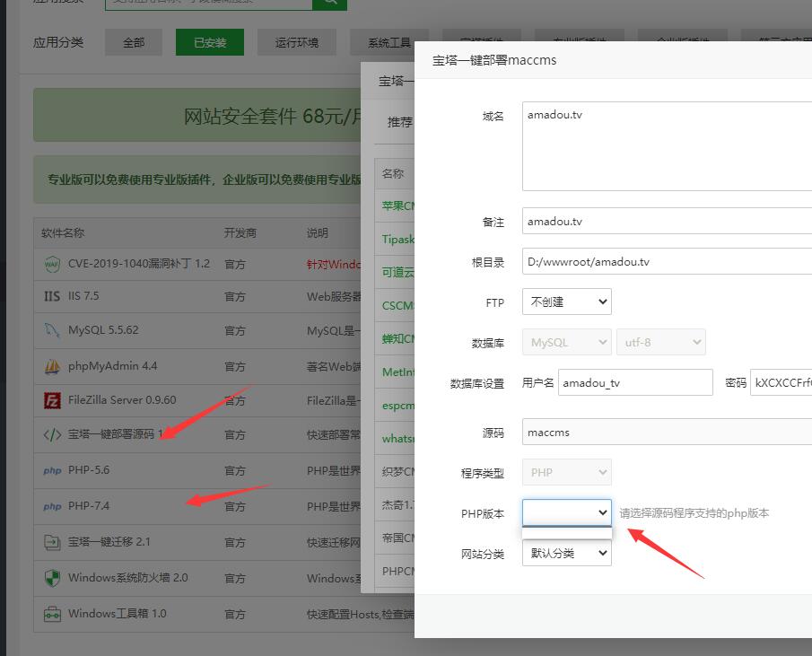
Task: Switch to the 系统工具 category
Action: (389, 42)
